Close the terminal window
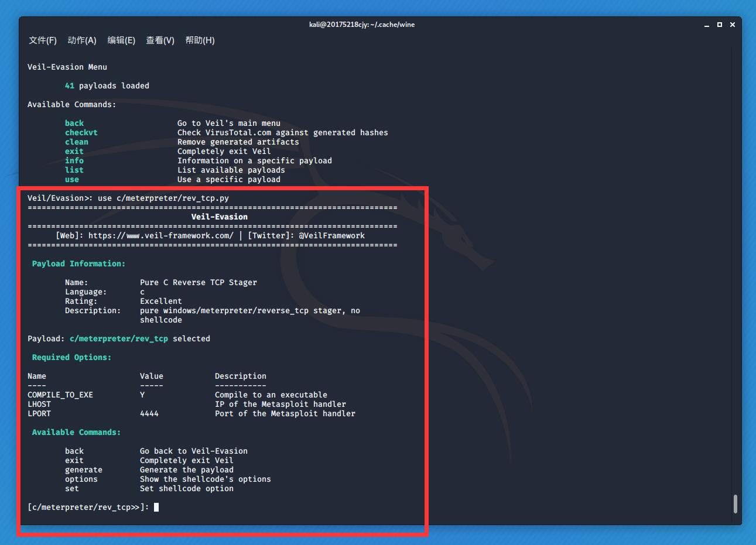The width and height of the screenshot is (756, 545). (x=732, y=25)
